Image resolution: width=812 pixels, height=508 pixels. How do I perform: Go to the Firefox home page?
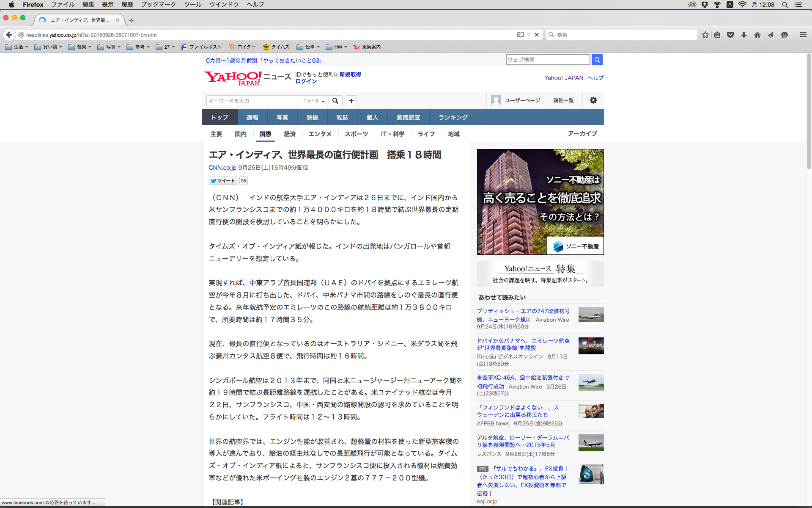click(x=757, y=35)
